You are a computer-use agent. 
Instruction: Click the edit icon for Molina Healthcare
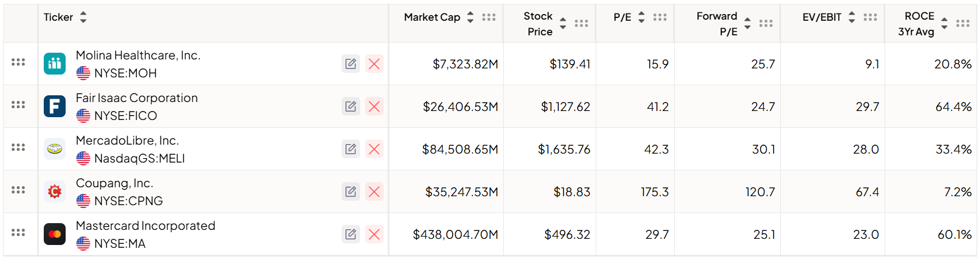coord(351,64)
